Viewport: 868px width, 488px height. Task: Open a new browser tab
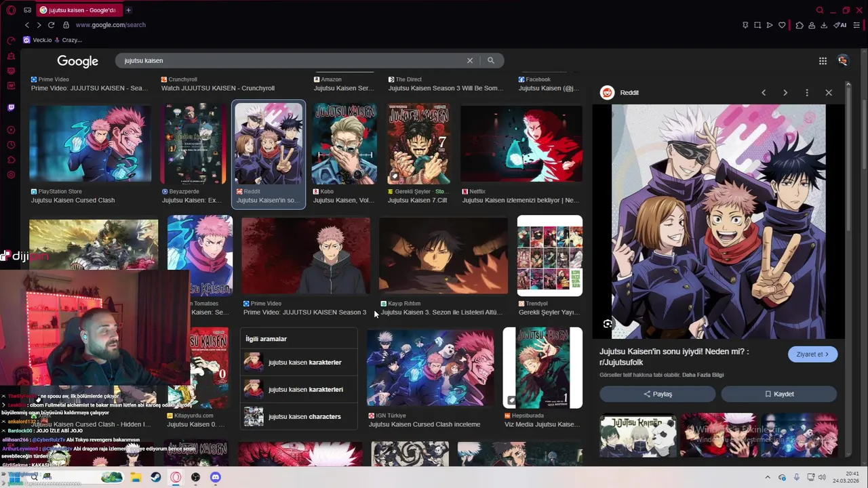pos(128,10)
